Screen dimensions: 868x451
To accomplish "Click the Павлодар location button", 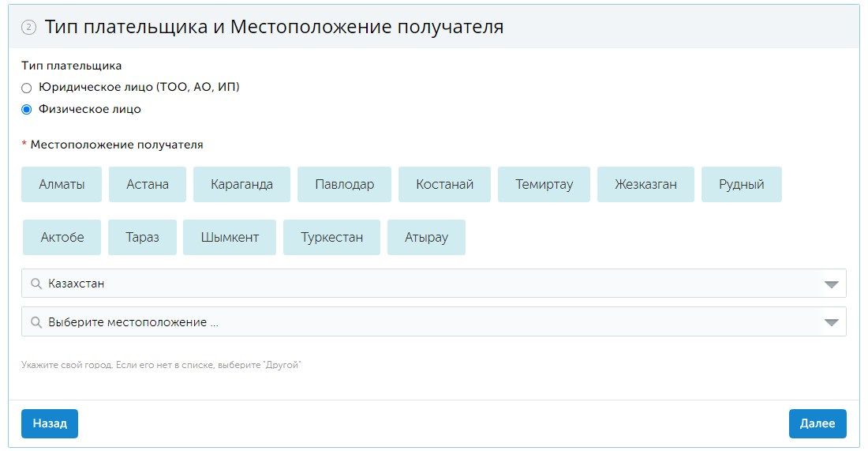I will [344, 184].
